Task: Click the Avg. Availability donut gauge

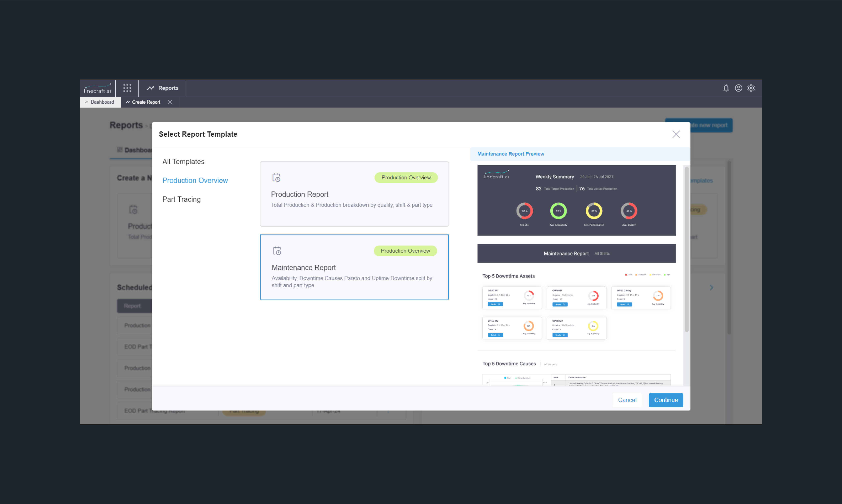Action: coord(558,211)
